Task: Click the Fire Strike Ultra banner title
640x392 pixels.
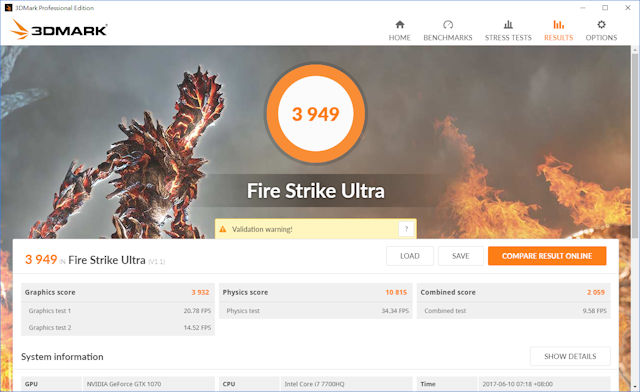Action: [x=316, y=191]
